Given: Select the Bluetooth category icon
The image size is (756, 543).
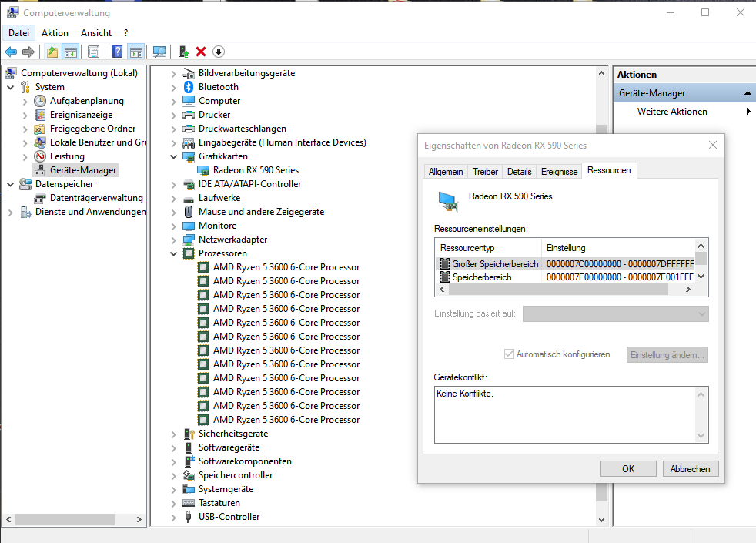Looking at the screenshot, I should click(x=189, y=87).
